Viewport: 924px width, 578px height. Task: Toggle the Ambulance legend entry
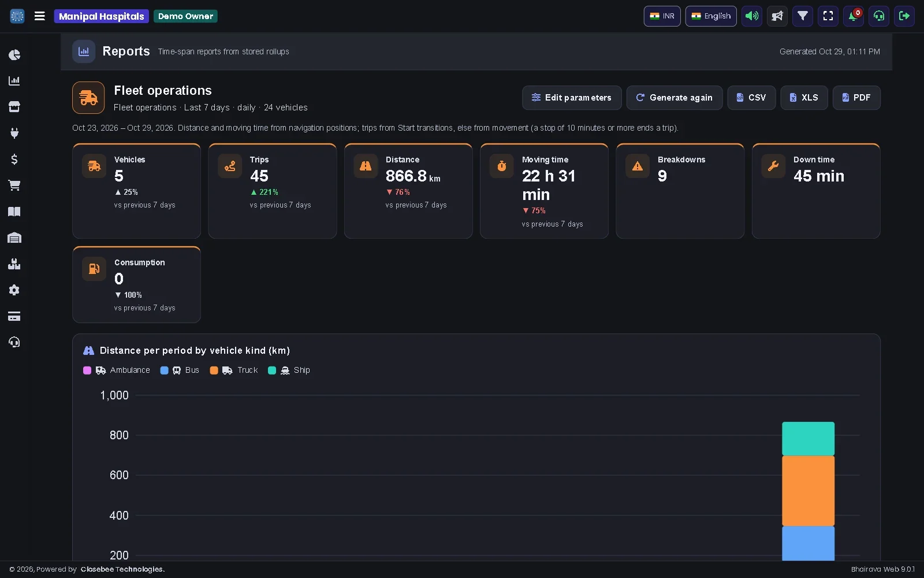pyautogui.click(x=117, y=370)
